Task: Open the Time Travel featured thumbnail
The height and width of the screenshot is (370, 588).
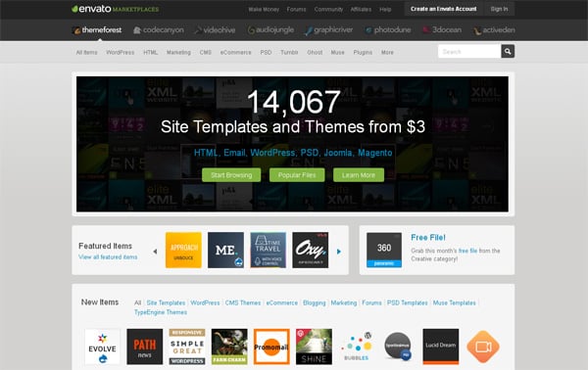Action: 269,250
